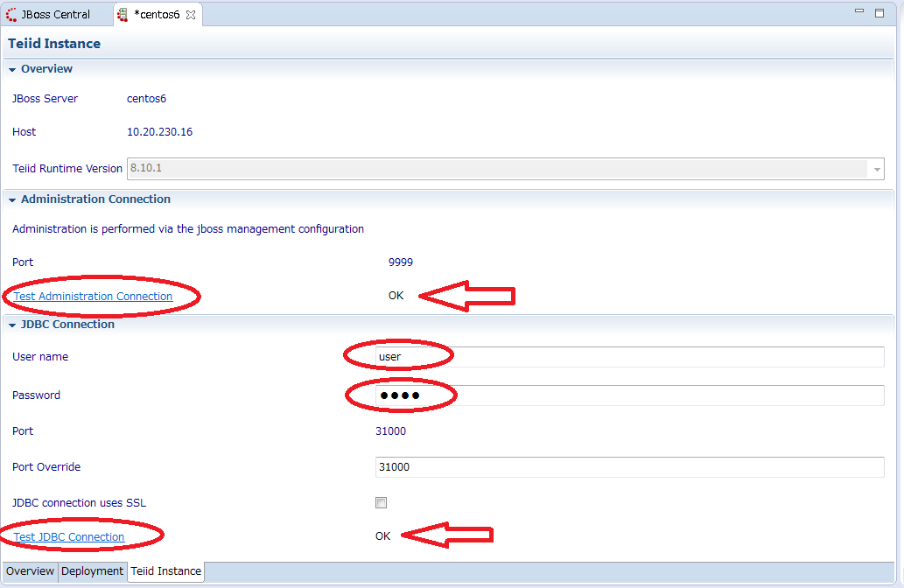Click the Teiid Instance page heading
This screenshot has height=588, width=904.
[54, 44]
